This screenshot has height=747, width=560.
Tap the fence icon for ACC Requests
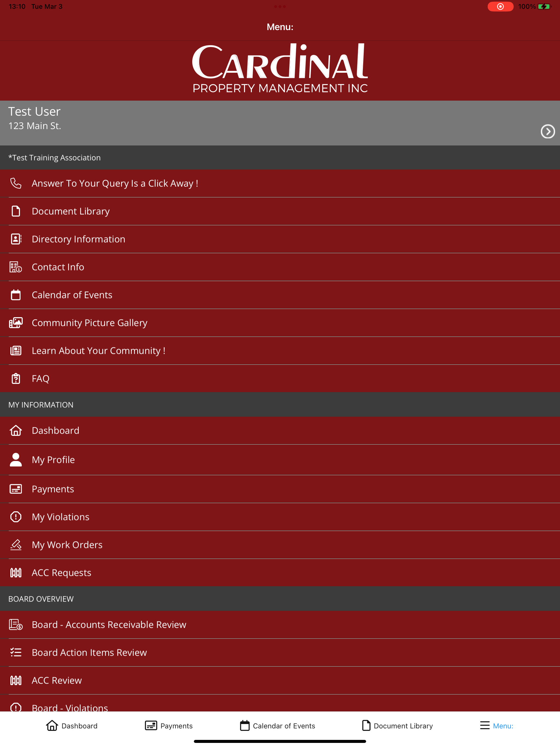click(16, 573)
